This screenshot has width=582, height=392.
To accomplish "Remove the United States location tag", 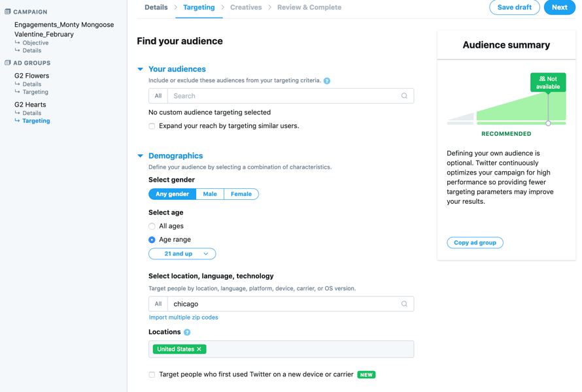I will point(199,349).
